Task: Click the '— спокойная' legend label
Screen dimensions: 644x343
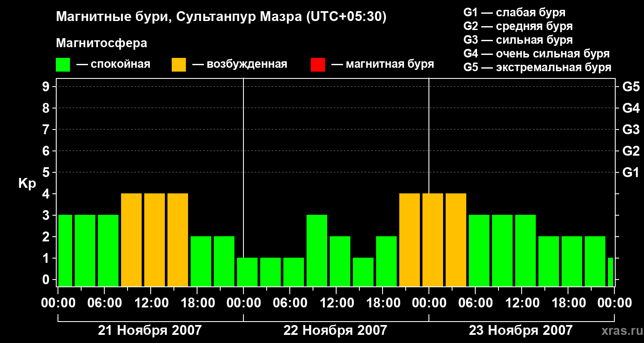Action: point(113,64)
